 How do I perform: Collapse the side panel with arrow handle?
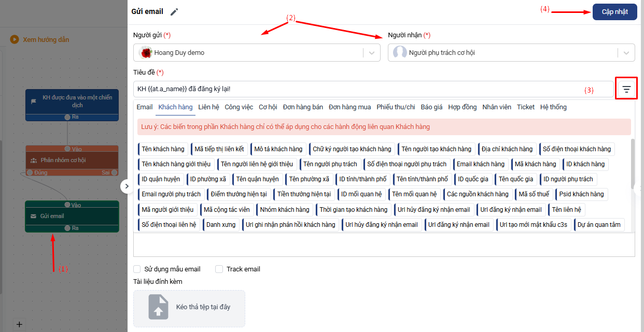pyautogui.click(x=127, y=186)
